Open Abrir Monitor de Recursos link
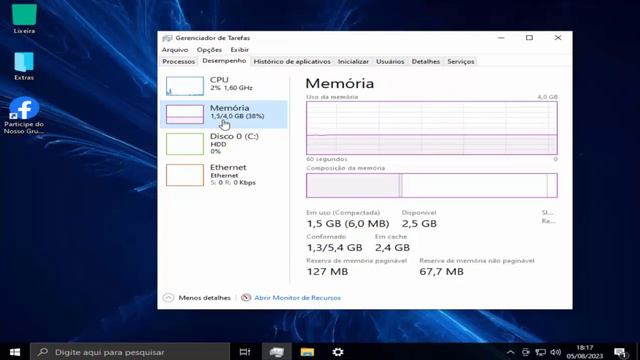This screenshot has width=640, height=360. (298, 298)
